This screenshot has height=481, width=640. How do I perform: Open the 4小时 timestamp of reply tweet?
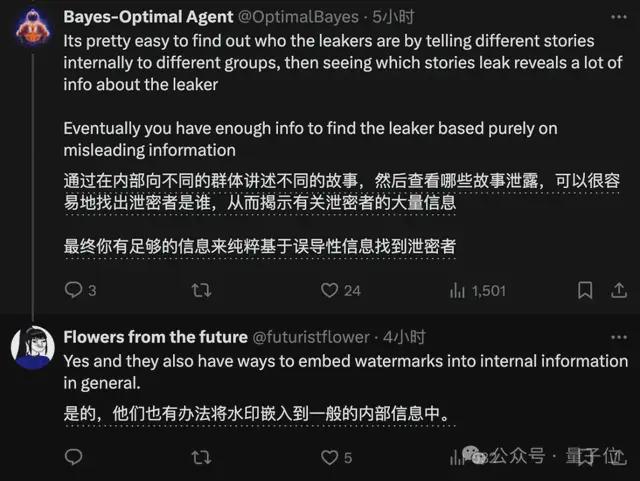404,337
